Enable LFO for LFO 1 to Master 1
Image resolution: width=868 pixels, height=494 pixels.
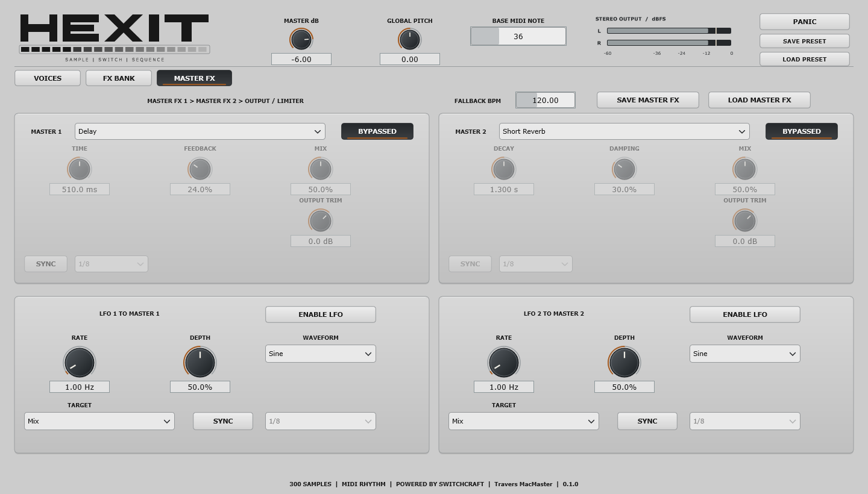pyautogui.click(x=321, y=314)
